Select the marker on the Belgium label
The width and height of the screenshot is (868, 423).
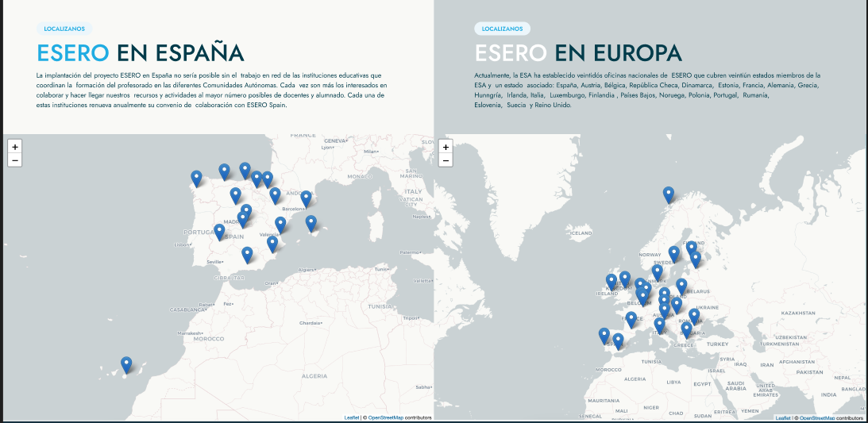point(642,298)
